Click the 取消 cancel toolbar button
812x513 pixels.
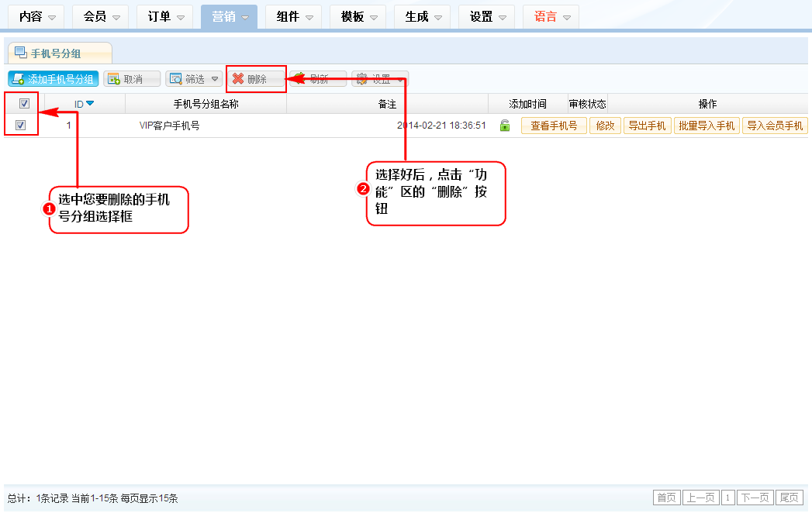click(x=132, y=79)
